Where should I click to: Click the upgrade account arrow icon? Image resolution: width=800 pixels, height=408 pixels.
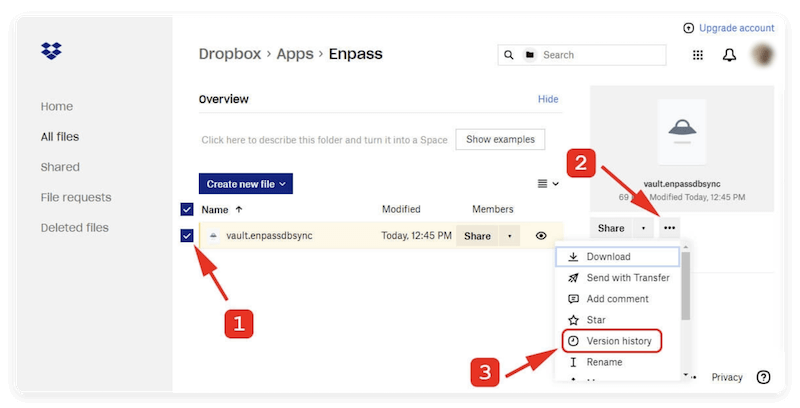(x=688, y=28)
